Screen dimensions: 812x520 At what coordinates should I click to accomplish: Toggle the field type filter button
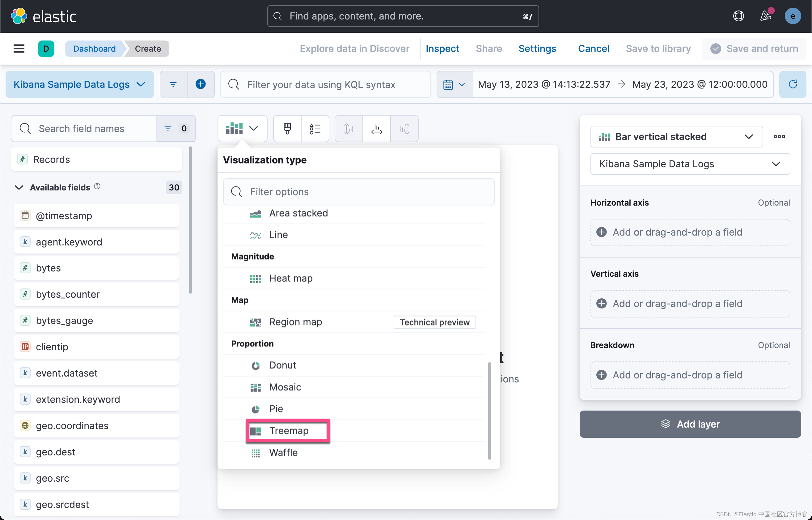tap(176, 129)
